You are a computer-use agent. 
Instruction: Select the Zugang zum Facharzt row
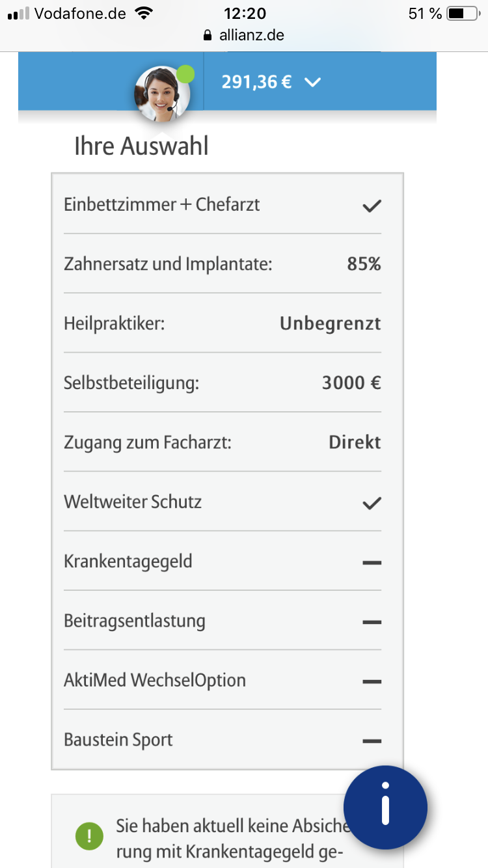tap(223, 442)
